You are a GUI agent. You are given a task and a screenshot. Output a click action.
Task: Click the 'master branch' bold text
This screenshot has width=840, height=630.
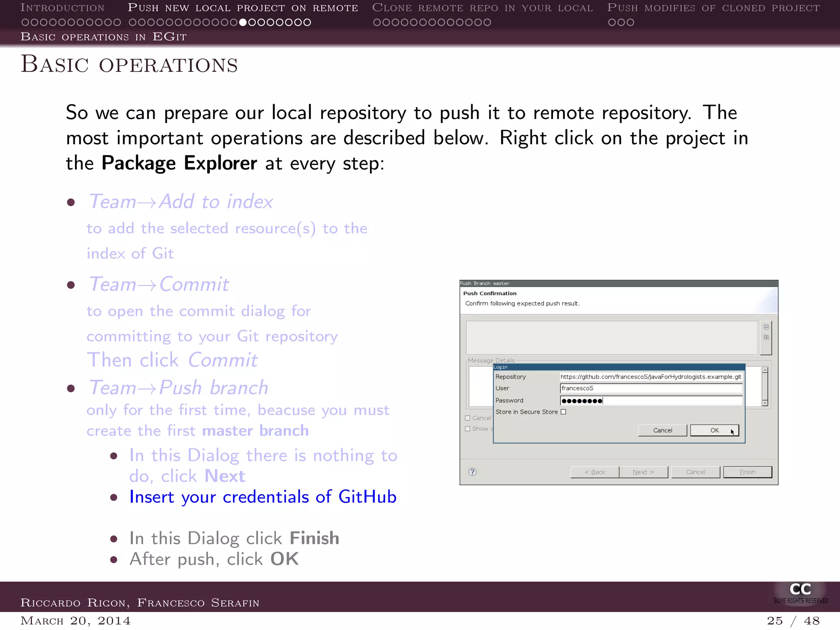[x=255, y=431]
